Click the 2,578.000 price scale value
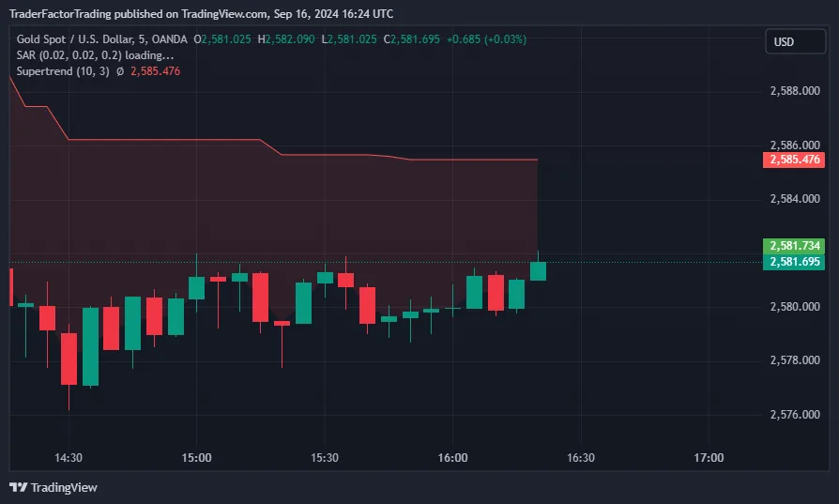 [x=795, y=360]
